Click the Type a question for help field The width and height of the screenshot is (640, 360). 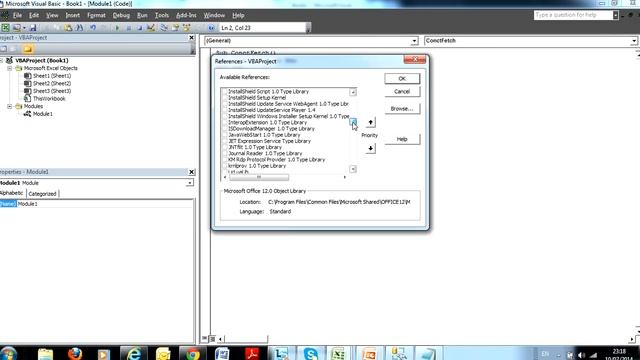point(573,15)
